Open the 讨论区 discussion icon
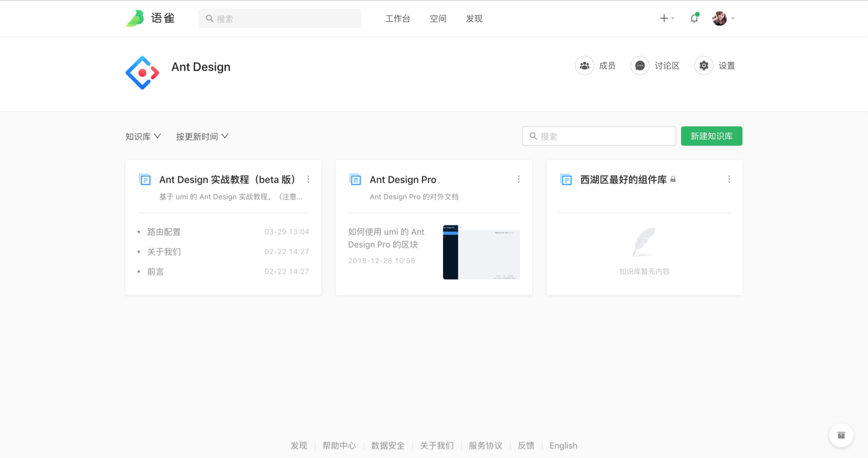Image resolution: width=868 pixels, height=458 pixels. coord(640,66)
